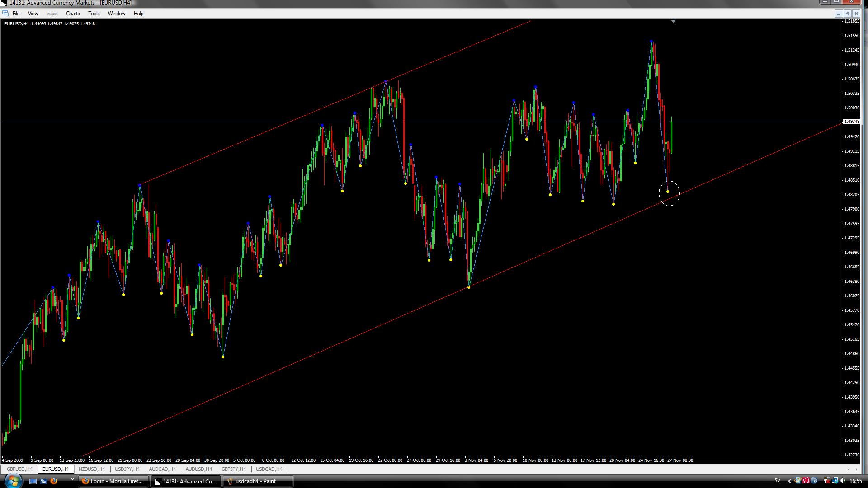Viewport: 868px width, 488px height.
Task: Click the power plug tray icon
Action: pos(826,481)
